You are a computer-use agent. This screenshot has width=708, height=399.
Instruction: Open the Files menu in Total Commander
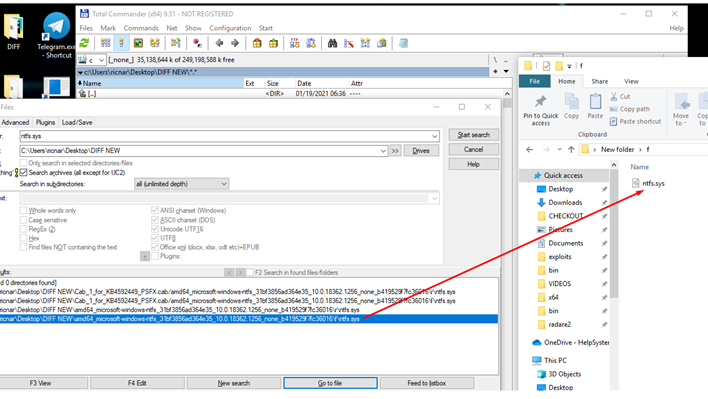tap(86, 28)
